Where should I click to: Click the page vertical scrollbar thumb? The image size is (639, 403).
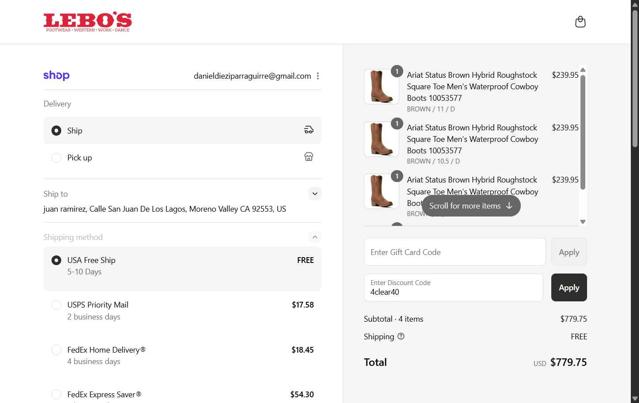635,78
